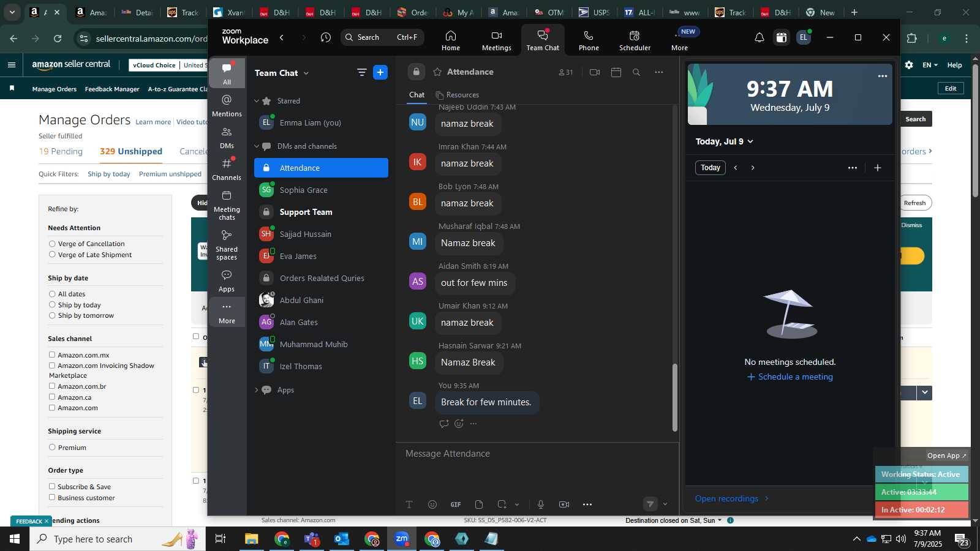The image size is (980, 551).
Task: Click the Today button in calendar panel
Action: [x=710, y=168]
